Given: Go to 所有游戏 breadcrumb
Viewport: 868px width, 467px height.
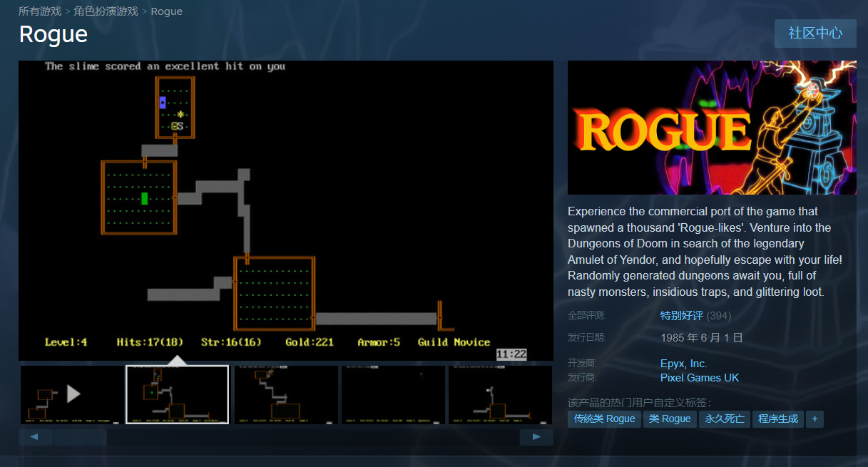Looking at the screenshot, I should coord(39,11).
